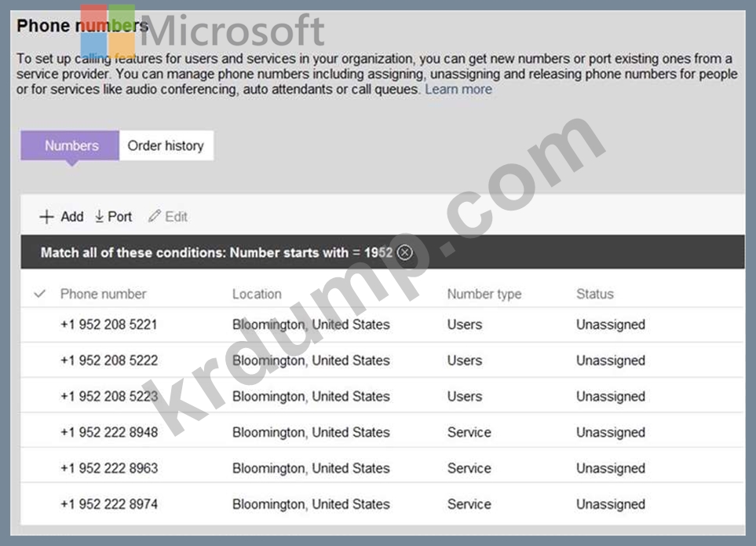Select row with number +1 952 208 5222
The height and width of the screenshot is (546, 756).
(x=108, y=361)
